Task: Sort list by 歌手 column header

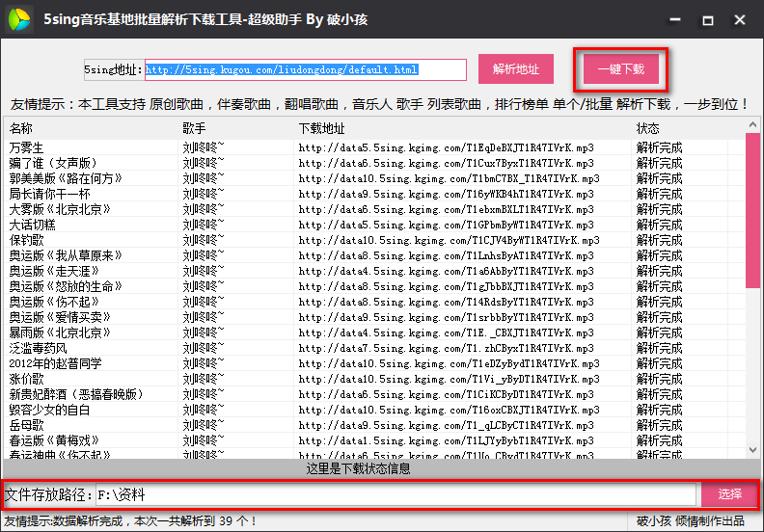Action: click(236, 128)
